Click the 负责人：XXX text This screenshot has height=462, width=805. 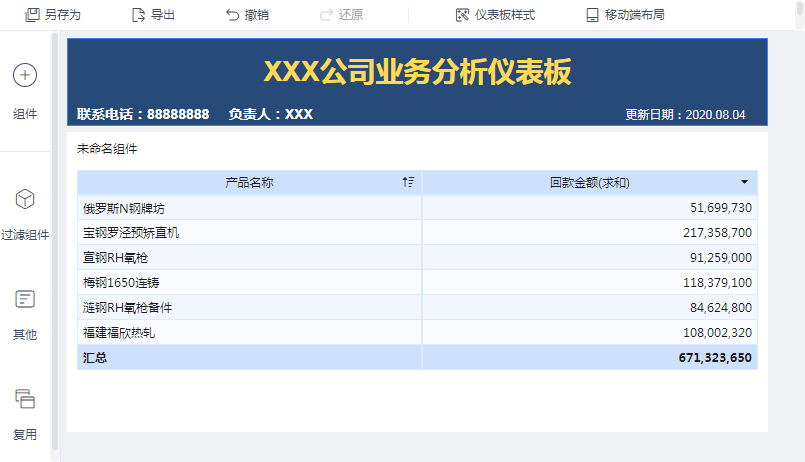271,114
